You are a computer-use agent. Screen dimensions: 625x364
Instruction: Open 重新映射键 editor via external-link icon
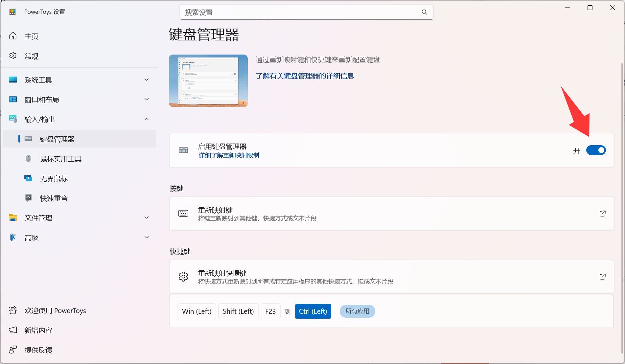603,214
